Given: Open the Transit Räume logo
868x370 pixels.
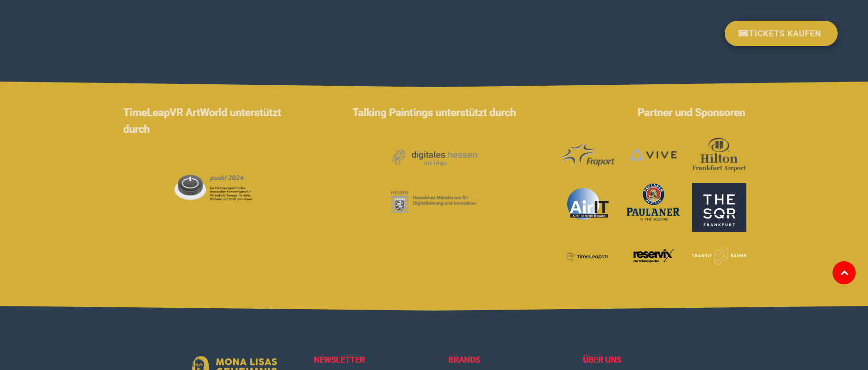Looking at the screenshot, I should coord(719,255).
